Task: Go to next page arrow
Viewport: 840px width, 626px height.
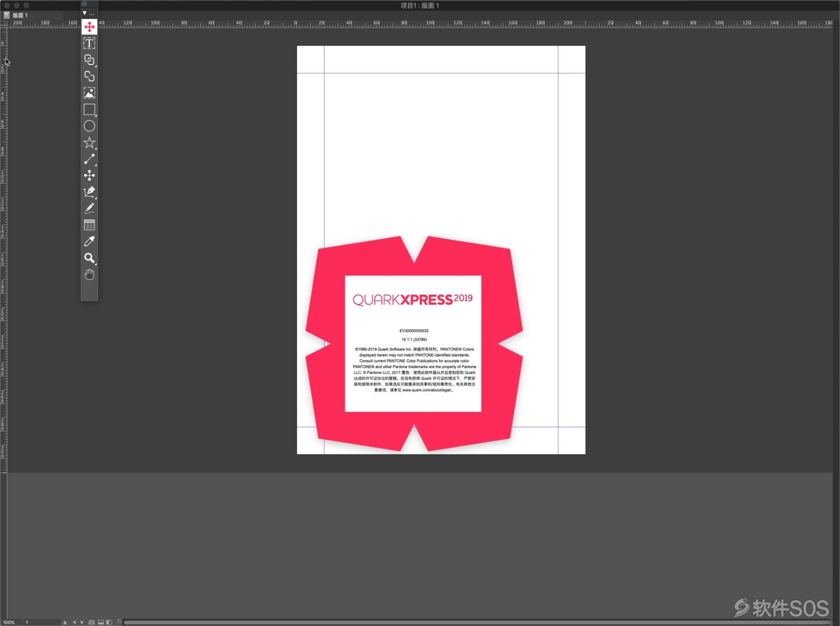Action: click(x=82, y=622)
